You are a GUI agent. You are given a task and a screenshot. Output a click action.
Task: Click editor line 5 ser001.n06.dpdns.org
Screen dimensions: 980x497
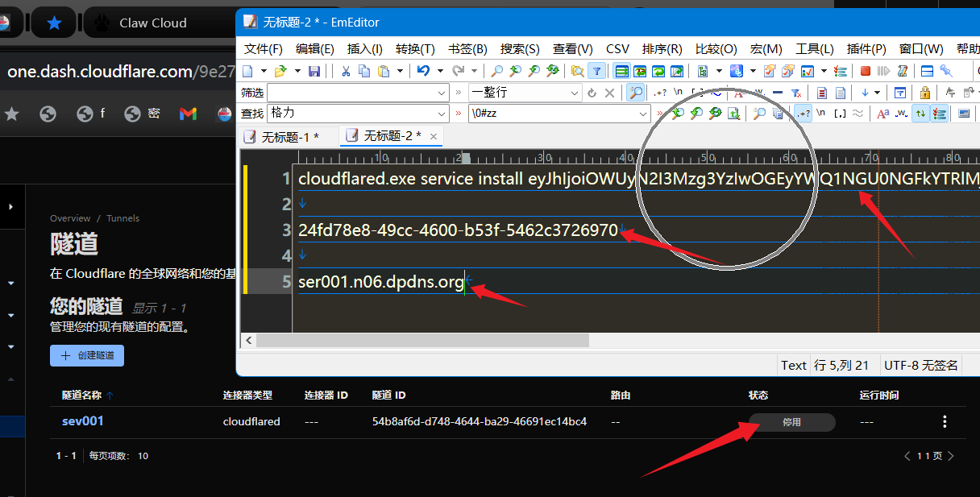381,282
